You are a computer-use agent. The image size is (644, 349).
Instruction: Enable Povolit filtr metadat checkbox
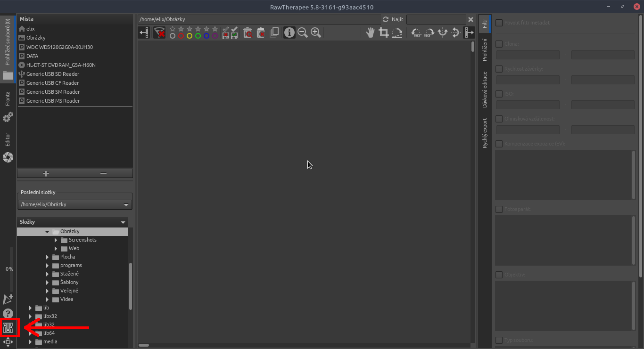click(x=499, y=23)
